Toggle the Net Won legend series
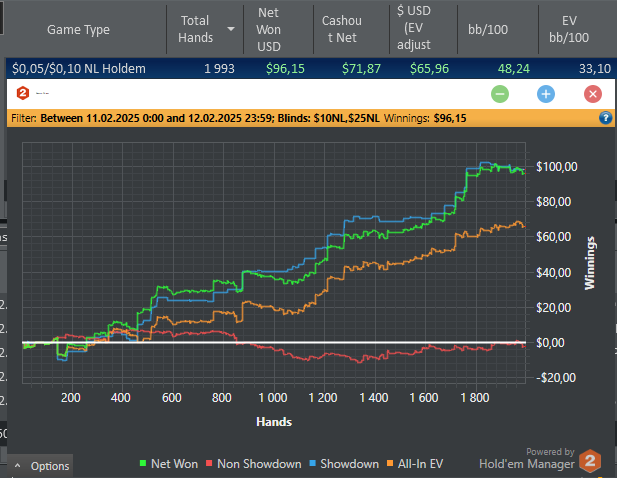The height and width of the screenshot is (478, 617). (169, 464)
